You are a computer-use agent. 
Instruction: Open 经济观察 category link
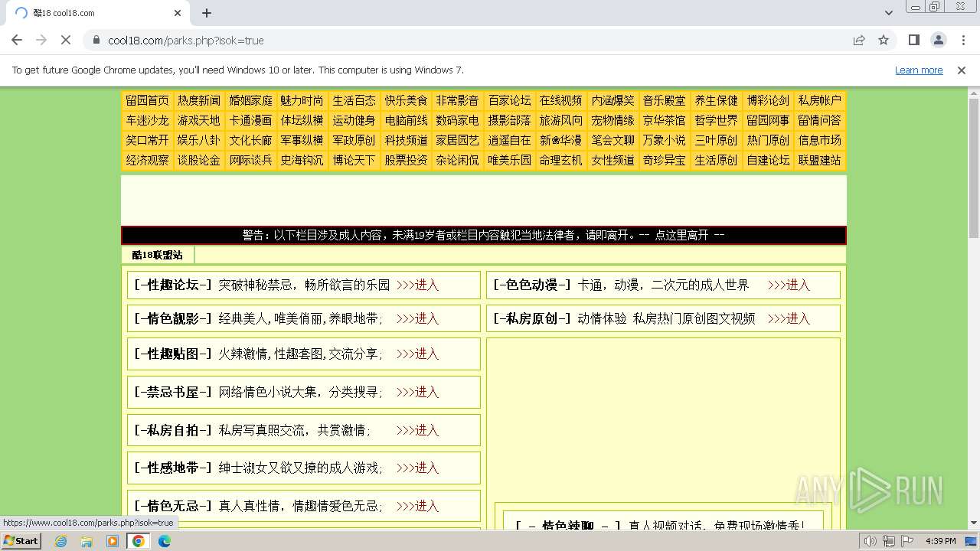(x=147, y=160)
